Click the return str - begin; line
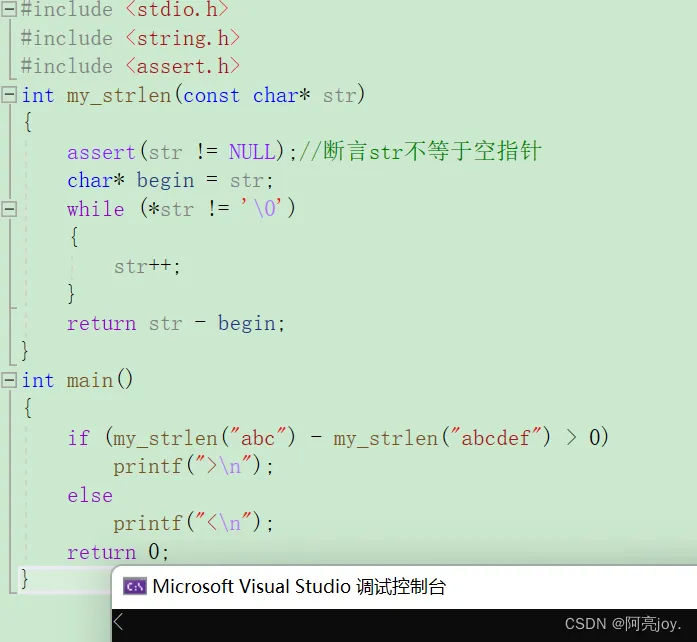The image size is (697, 642). pos(176,323)
